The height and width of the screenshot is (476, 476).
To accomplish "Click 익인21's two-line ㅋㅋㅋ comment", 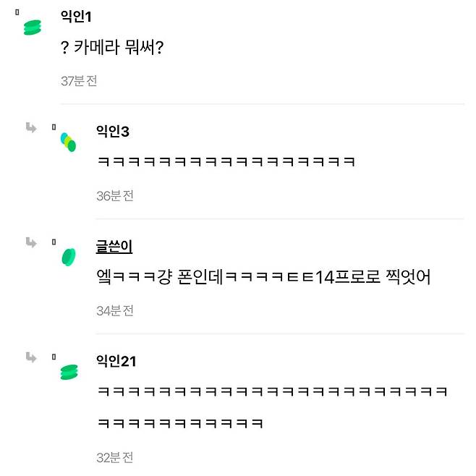I will (x=272, y=407).
